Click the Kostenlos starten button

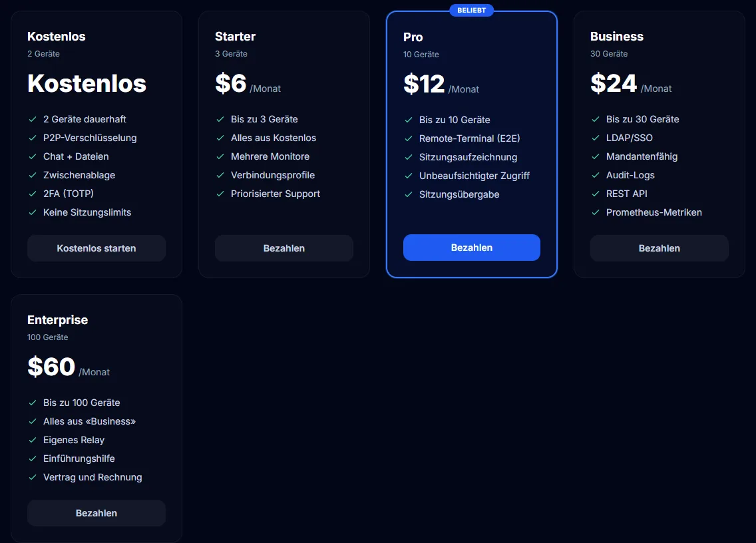(x=96, y=248)
